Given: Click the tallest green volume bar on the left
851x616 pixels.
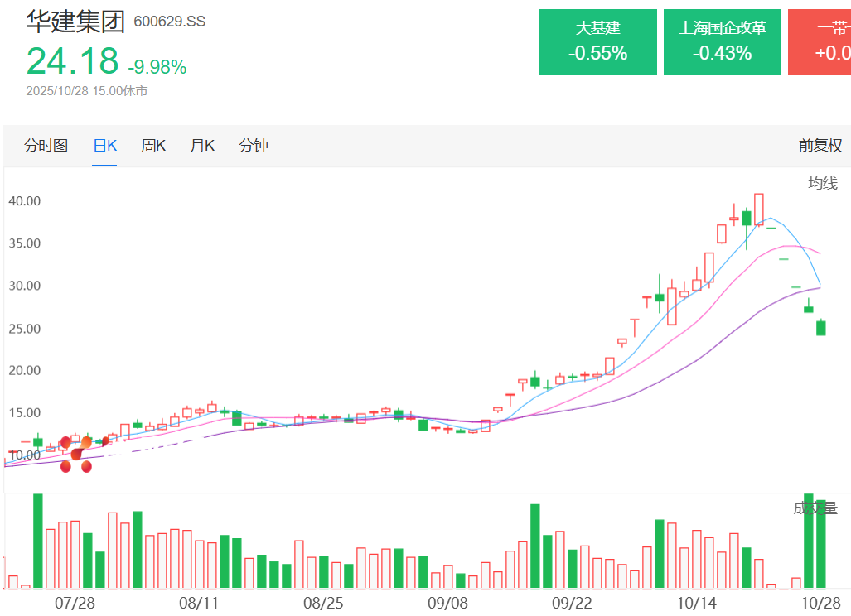Looking at the screenshot, I should click(x=37, y=540).
